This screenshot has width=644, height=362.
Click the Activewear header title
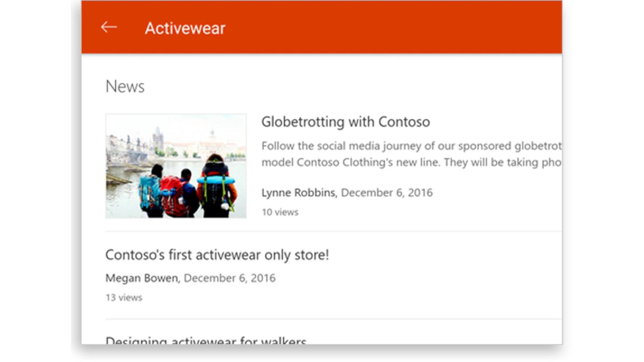pyautogui.click(x=185, y=28)
